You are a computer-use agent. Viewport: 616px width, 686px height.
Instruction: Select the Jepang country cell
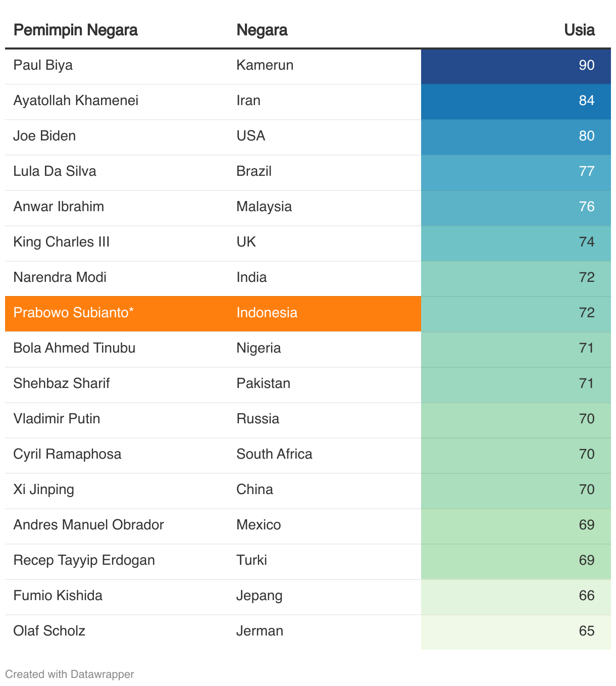coord(260,596)
